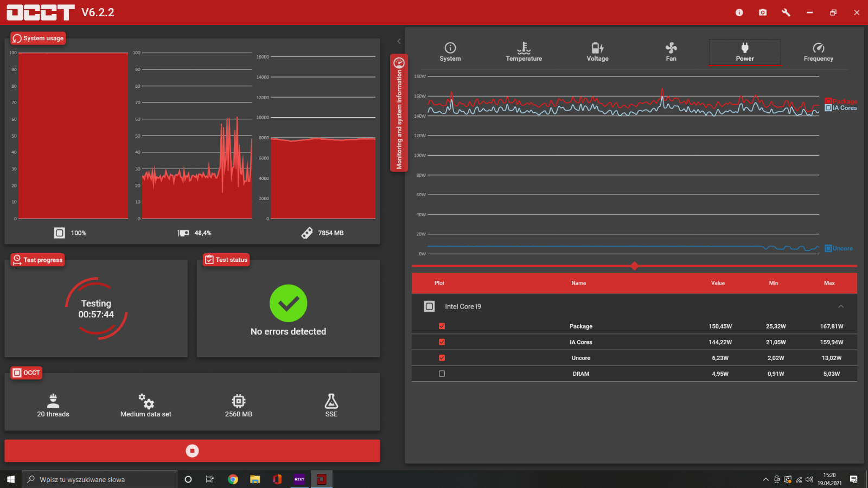
Task: Open the NZXT app from taskbar
Action: tap(299, 479)
